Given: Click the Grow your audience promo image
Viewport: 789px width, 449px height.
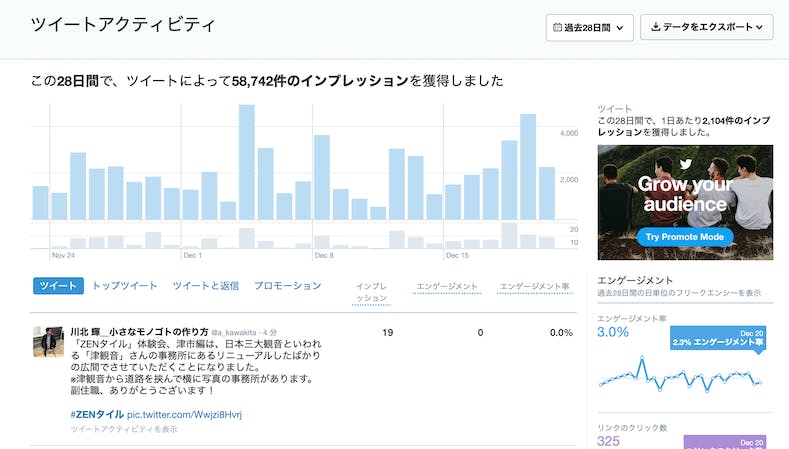Looking at the screenshot, I should coord(685,202).
